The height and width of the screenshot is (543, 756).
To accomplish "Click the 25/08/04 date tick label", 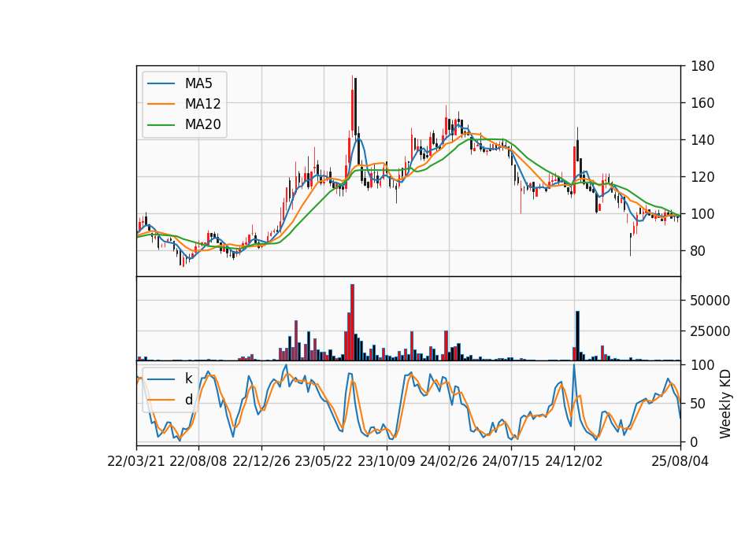I will point(680,461).
